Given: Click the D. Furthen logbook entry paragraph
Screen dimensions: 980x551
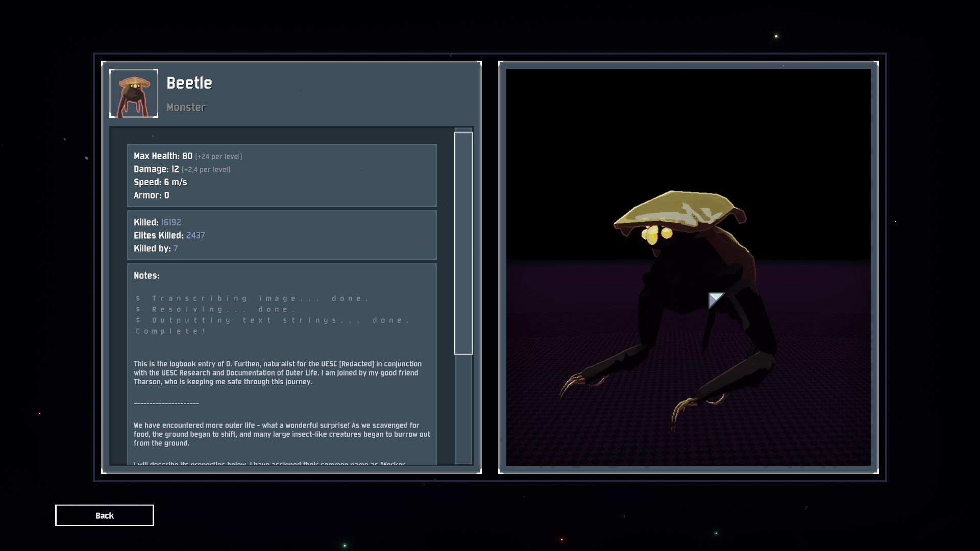Looking at the screenshot, I should [278, 372].
